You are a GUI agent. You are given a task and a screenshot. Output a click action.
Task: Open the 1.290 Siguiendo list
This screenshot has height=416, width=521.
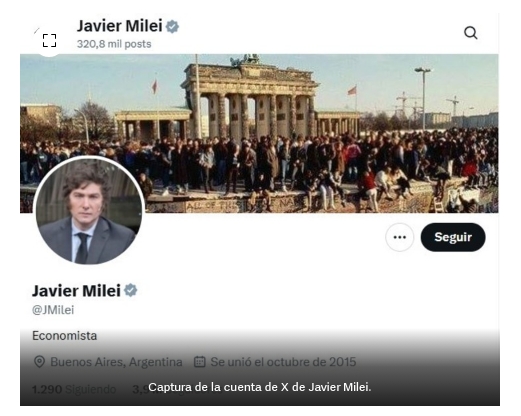74,389
